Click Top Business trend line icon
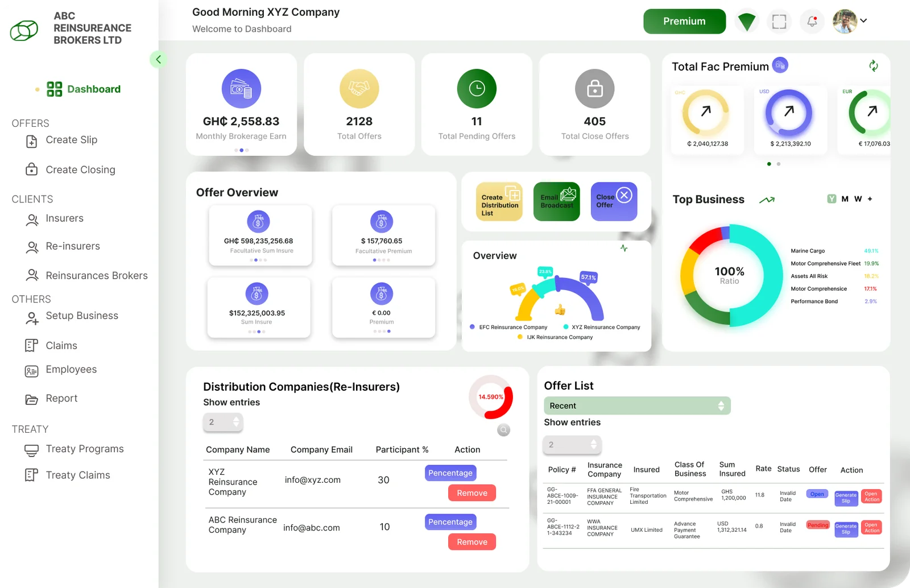This screenshot has height=588, width=910. pyautogui.click(x=767, y=200)
